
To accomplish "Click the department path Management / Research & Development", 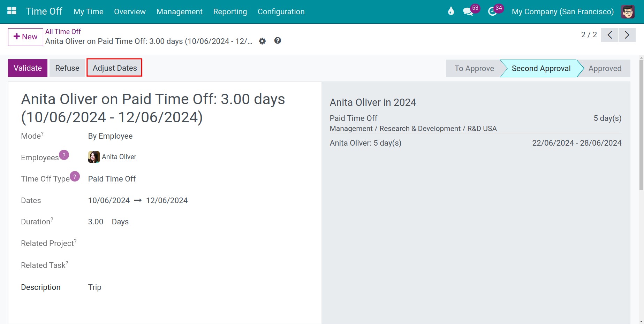I will point(413,129).
